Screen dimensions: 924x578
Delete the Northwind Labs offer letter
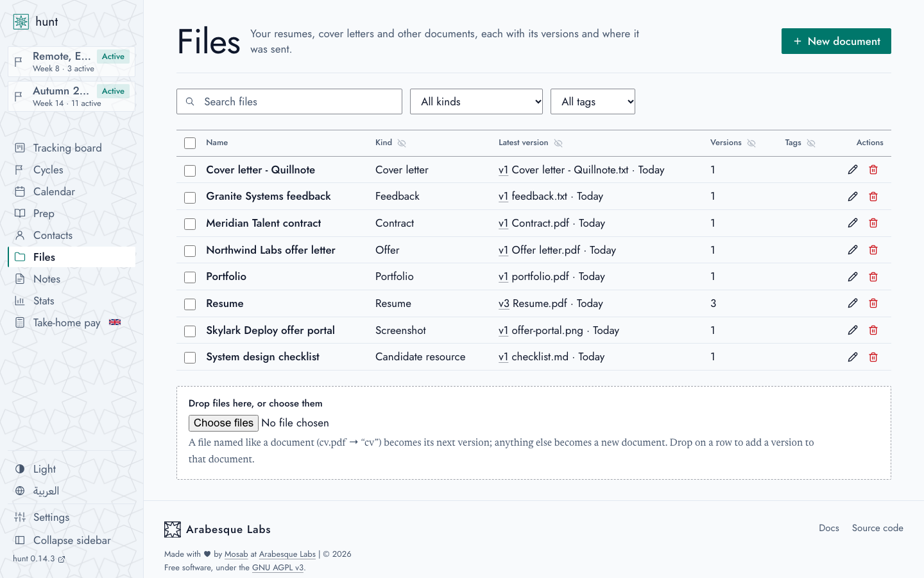(x=873, y=250)
